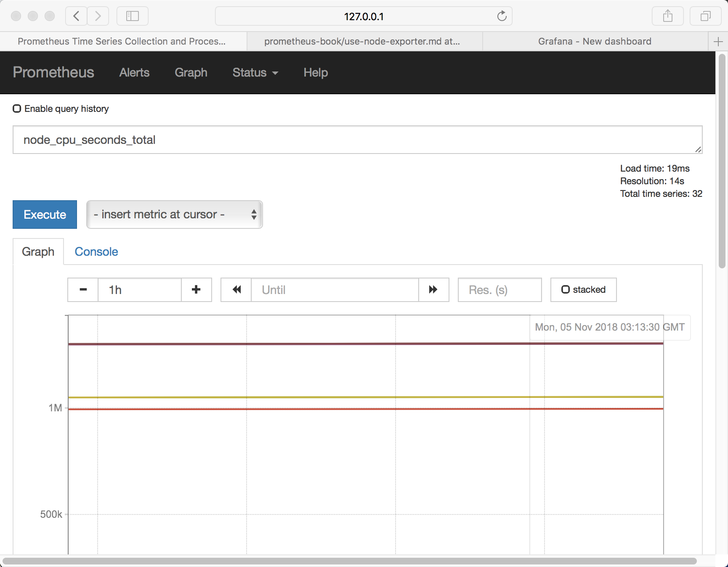Click the Resolution: 14s text
The height and width of the screenshot is (567, 728).
(x=652, y=181)
